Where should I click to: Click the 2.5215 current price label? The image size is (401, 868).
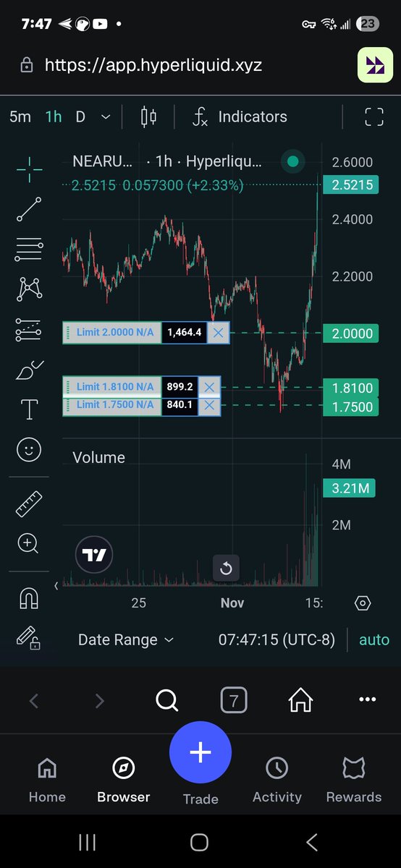click(352, 185)
